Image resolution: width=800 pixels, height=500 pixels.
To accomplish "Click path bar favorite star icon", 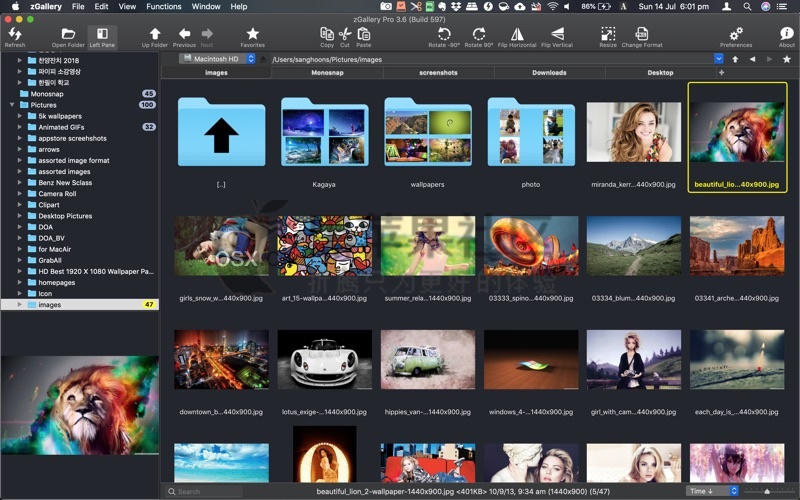I will 787,59.
